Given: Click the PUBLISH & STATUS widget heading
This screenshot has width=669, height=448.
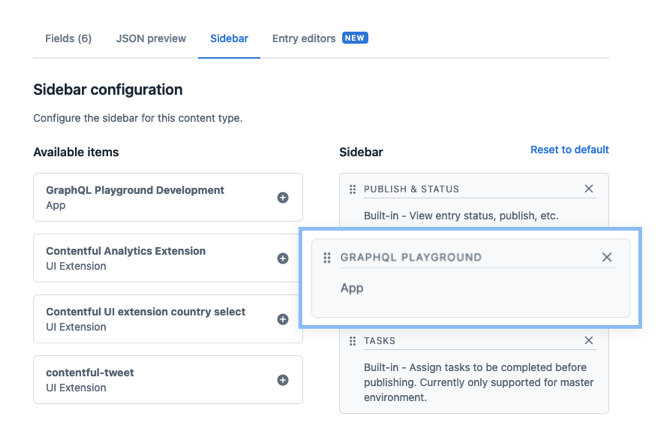Looking at the screenshot, I should [x=411, y=189].
